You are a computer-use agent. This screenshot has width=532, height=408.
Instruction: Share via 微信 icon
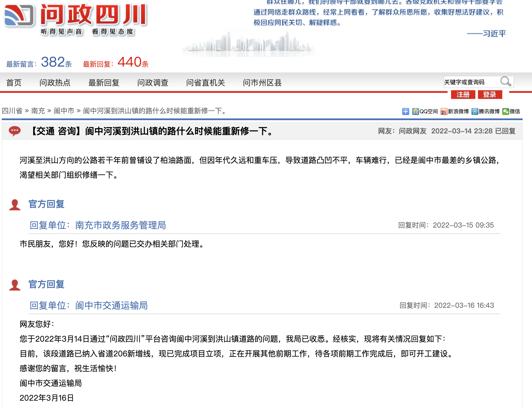click(x=506, y=111)
